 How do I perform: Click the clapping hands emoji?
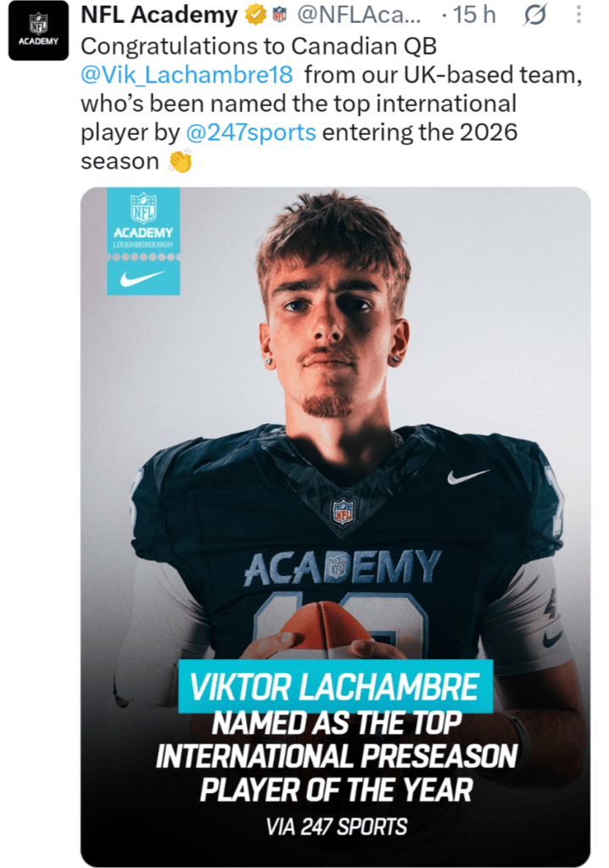coord(181,161)
